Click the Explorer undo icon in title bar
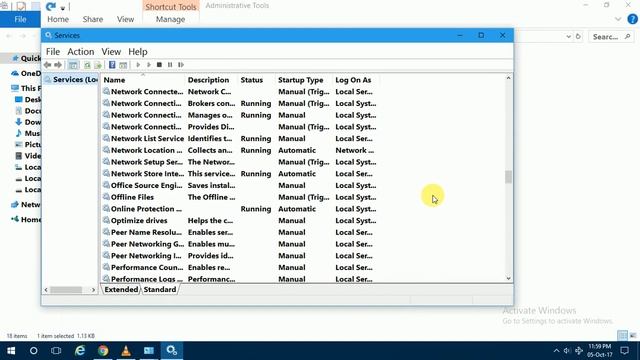 tap(51, 7)
